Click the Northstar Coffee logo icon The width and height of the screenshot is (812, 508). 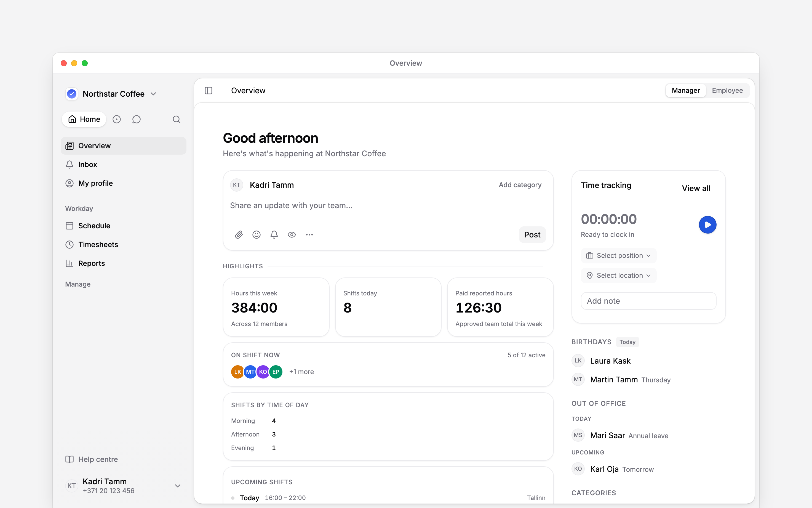point(72,94)
